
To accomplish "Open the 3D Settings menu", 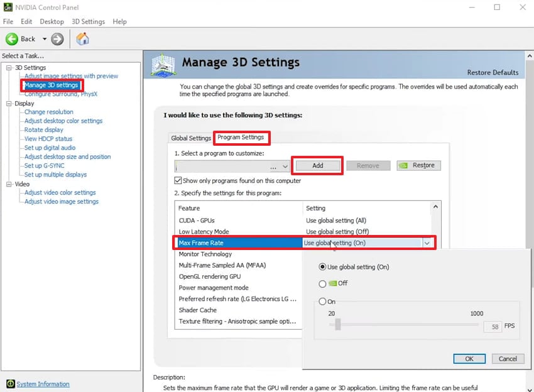I will 88,21.
